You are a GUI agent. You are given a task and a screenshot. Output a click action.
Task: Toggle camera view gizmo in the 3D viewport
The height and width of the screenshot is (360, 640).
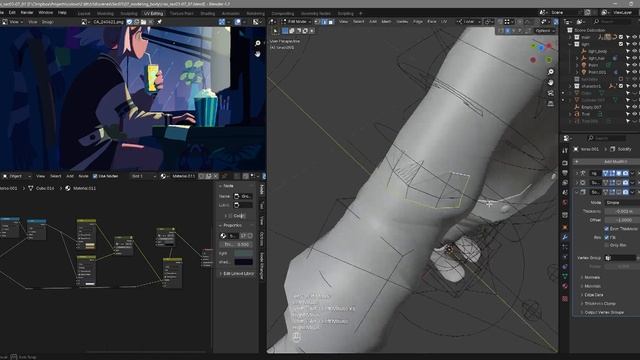pyautogui.click(x=551, y=93)
